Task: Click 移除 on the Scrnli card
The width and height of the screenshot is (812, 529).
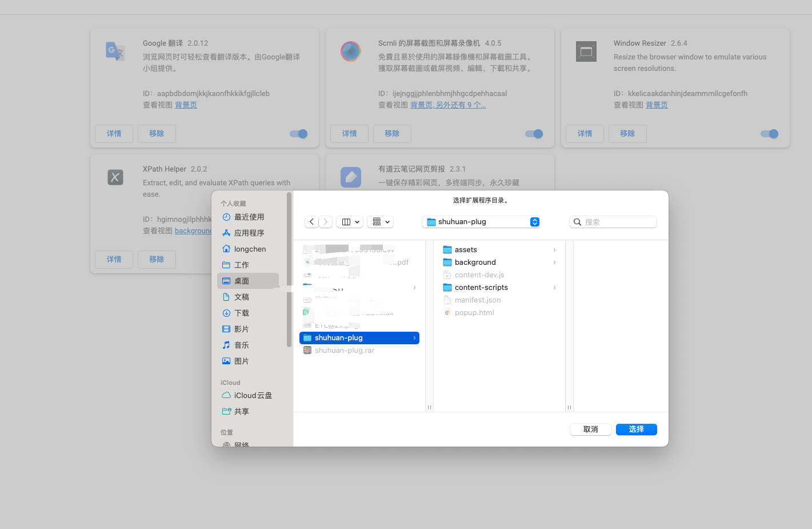Action: pyautogui.click(x=392, y=134)
